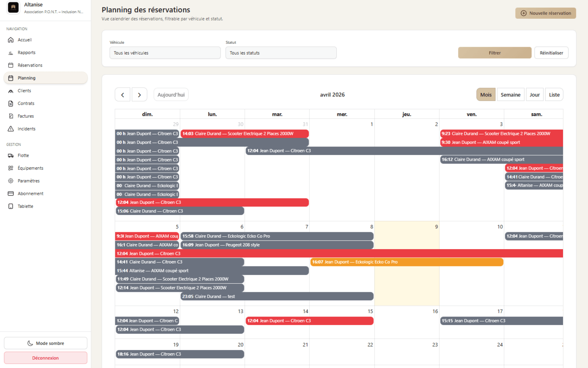Open the 23:05 Claire Durand test event
The width and height of the screenshot is (588, 368).
[x=277, y=297]
